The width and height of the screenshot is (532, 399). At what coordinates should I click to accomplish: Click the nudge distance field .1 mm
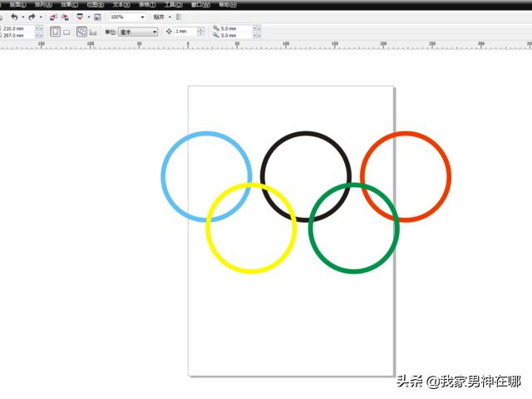click(x=185, y=32)
